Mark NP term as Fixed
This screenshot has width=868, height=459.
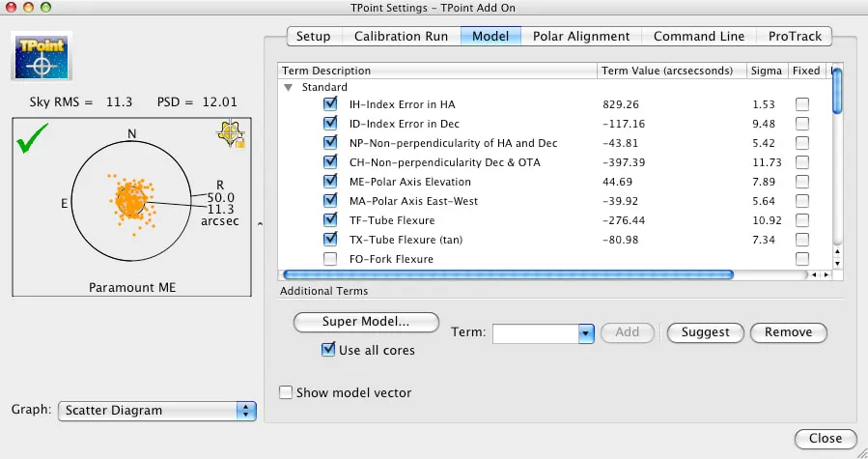coord(802,143)
